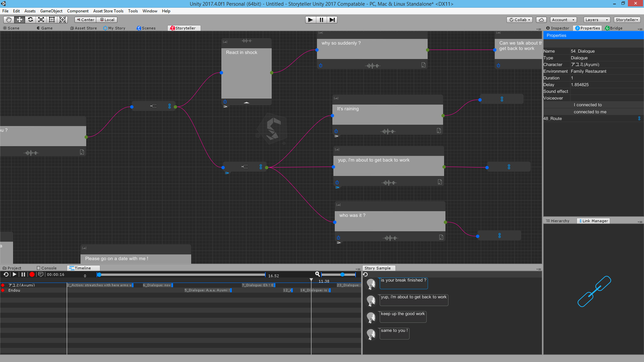Open the Collab dropdown
The height and width of the screenshot is (362, 644).
tap(520, 20)
